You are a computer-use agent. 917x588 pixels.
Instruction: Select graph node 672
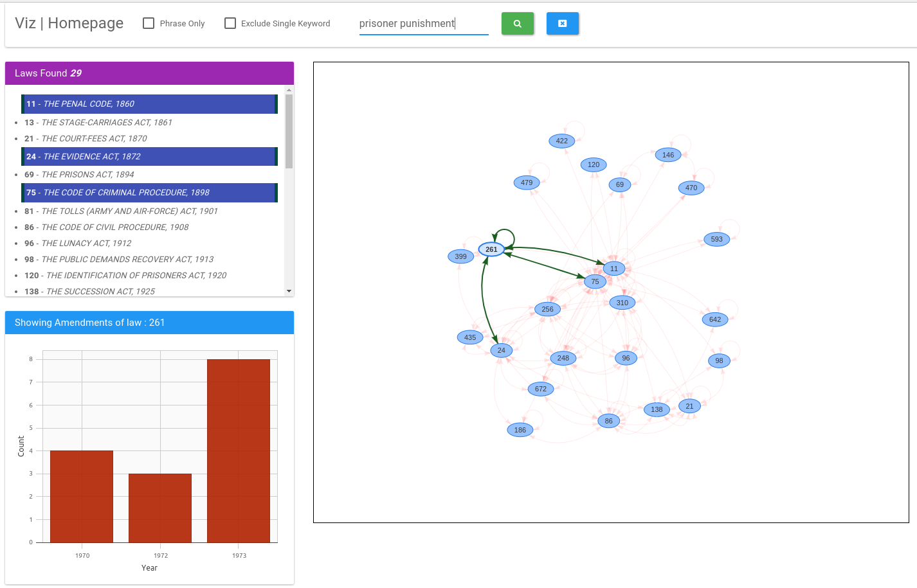(541, 389)
